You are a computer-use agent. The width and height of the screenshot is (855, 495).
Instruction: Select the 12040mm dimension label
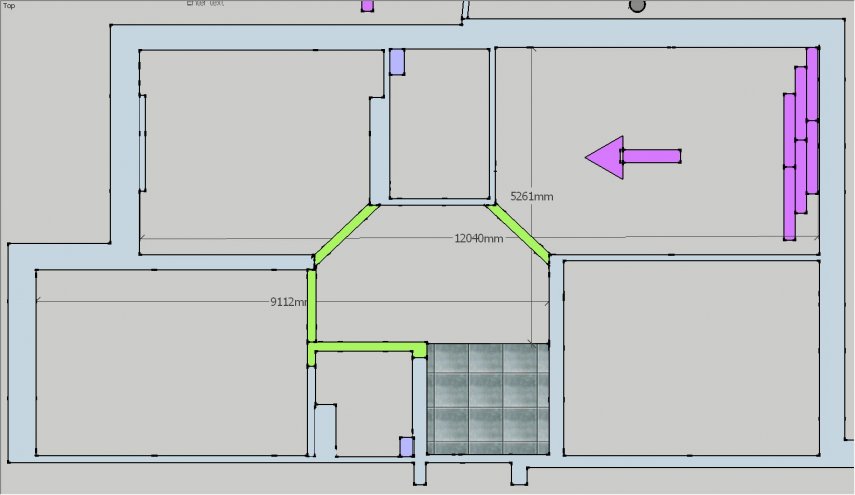(x=479, y=238)
